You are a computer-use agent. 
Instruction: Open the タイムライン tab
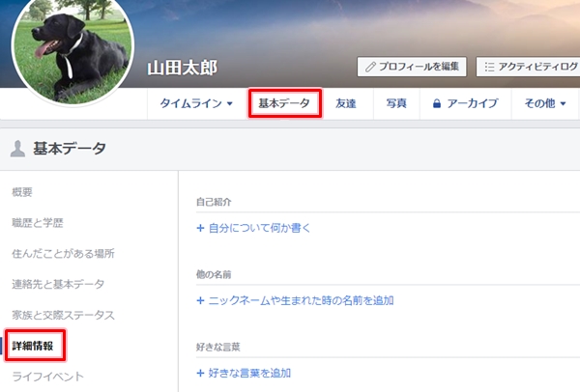click(196, 103)
